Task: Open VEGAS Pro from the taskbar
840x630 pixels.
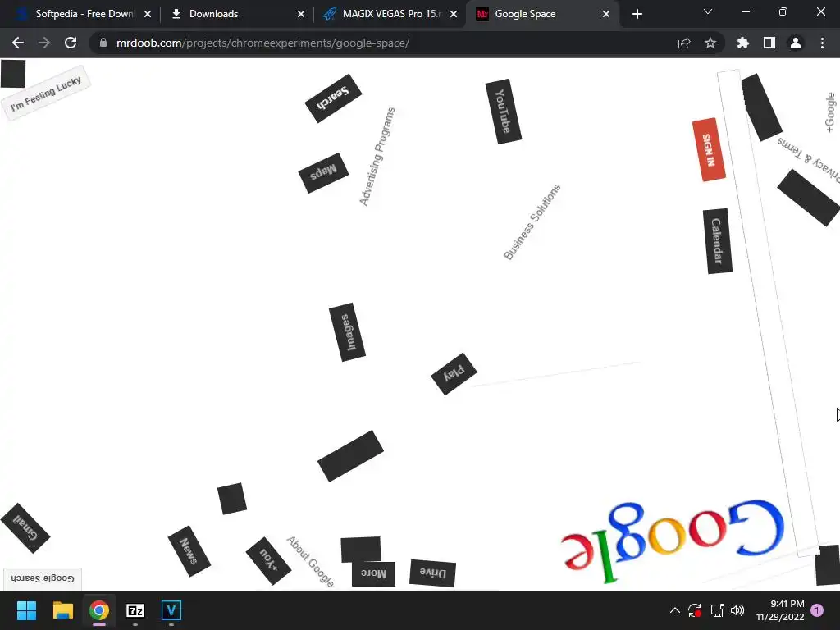Action: (171, 610)
